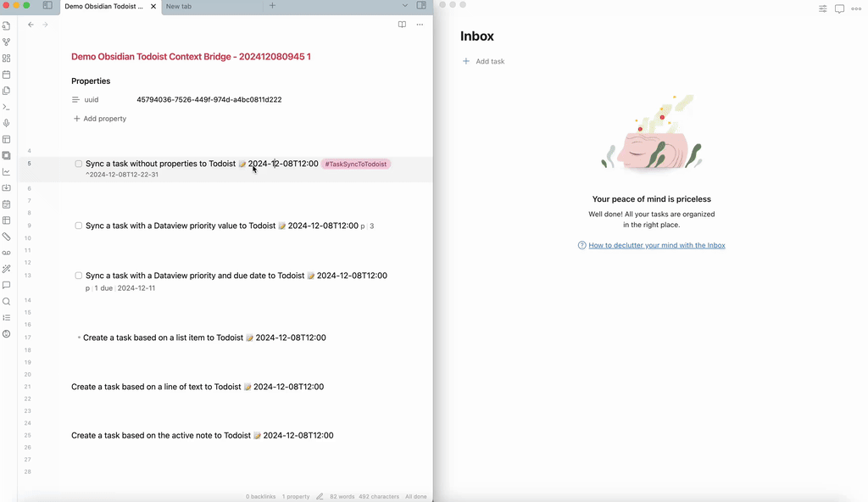Viewport: 868px width, 502px height.
Task: Click the block ID ^2024-12-08T12-22-31
Action: [122, 175]
